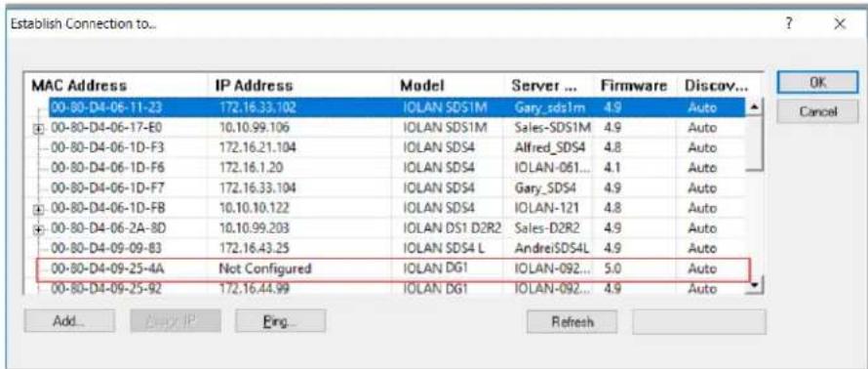Click IP address 10.10.99.106

(255, 128)
